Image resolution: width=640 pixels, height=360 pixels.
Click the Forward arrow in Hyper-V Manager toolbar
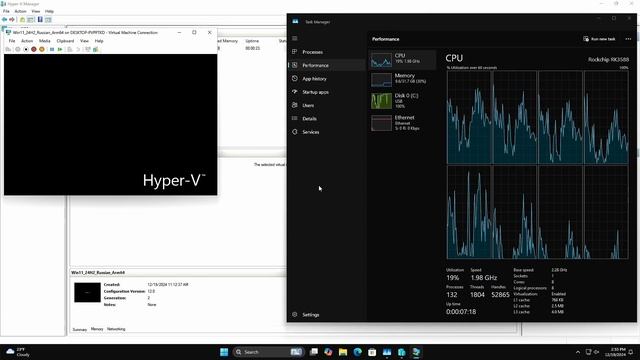(12, 20)
